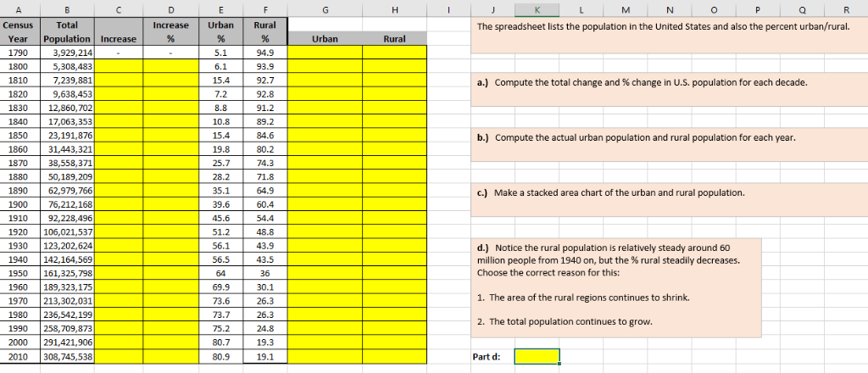Click the Increase % cell for year 1810
The image size is (868, 373).
click(x=171, y=81)
